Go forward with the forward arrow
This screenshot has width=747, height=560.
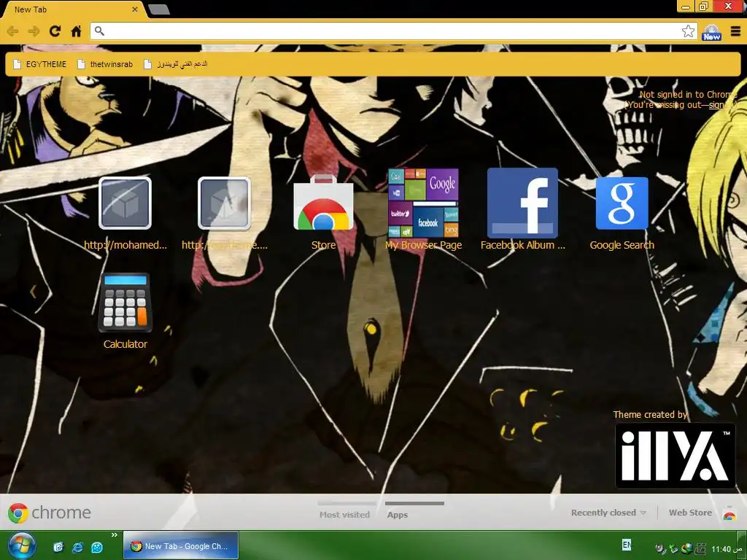coord(34,31)
